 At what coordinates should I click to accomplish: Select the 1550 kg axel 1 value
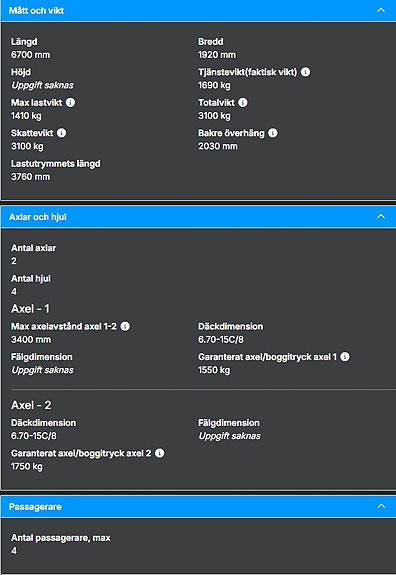(x=214, y=370)
